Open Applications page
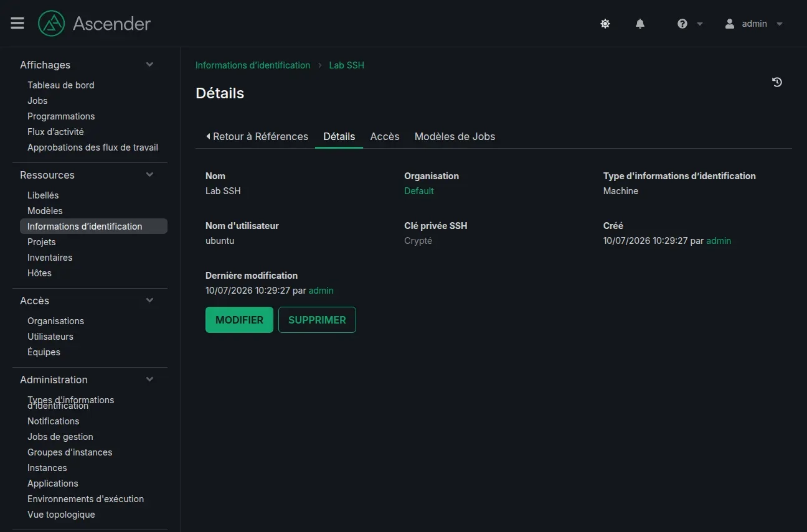 pos(53,483)
